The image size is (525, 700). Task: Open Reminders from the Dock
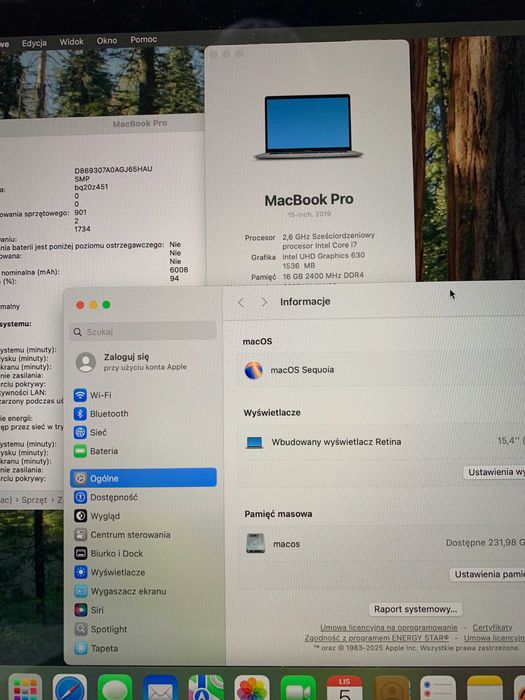438,688
